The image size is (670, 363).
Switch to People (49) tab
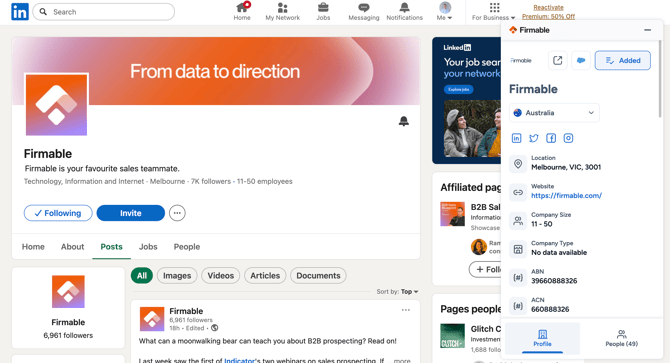[x=621, y=338]
